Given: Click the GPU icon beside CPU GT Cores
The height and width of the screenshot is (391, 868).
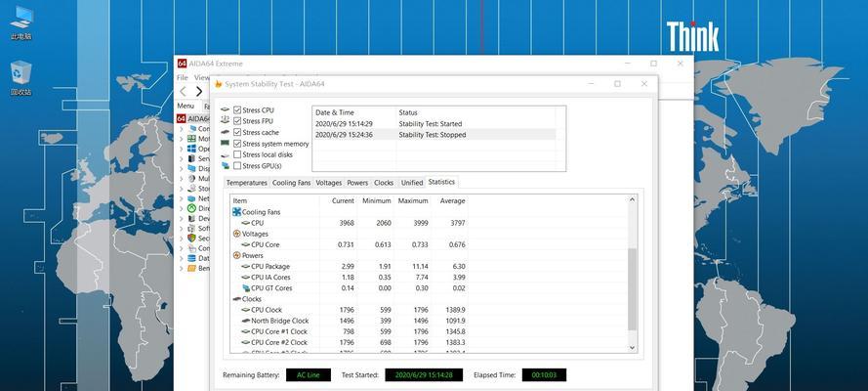Looking at the screenshot, I should click(246, 288).
